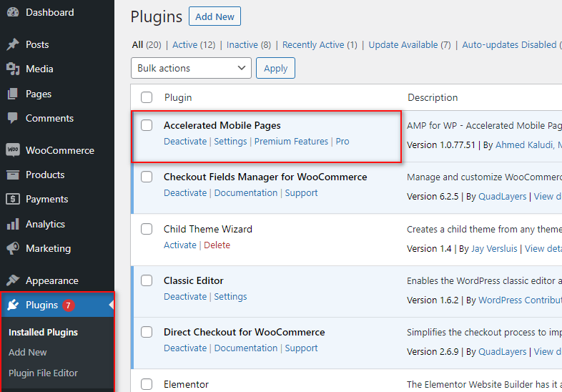The height and width of the screenshot is (392, 562).
Task: Toggle the select-all plugins checkbox
Action: coord(147,97)
